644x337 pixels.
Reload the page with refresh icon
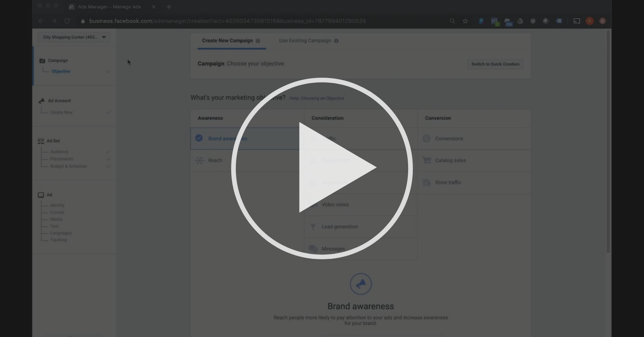[x=67, y=21]
